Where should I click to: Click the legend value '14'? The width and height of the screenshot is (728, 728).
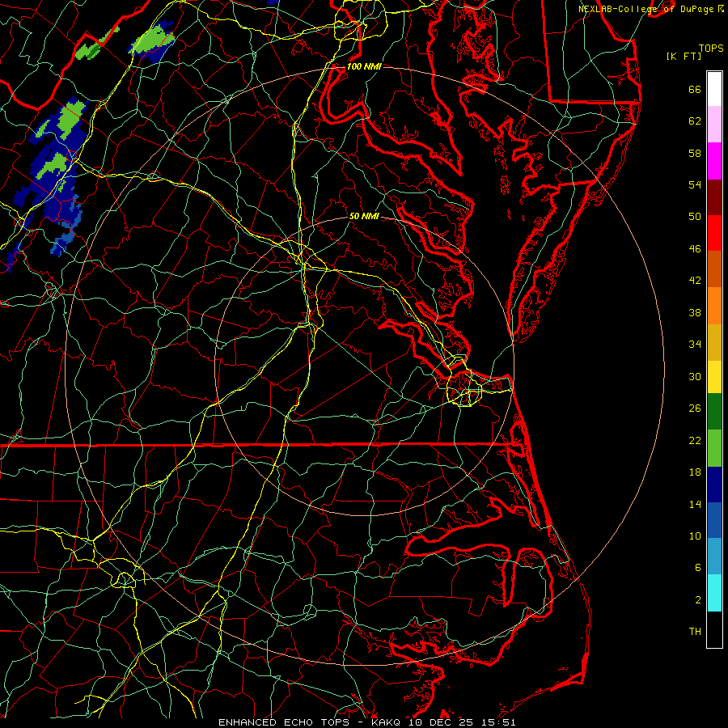[695, 504]
